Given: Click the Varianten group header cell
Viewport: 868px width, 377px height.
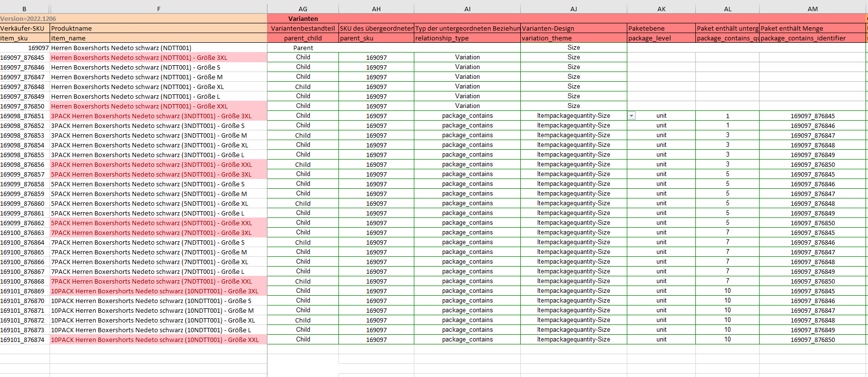Looking at the screenshot, I should (x=302, y=18).
